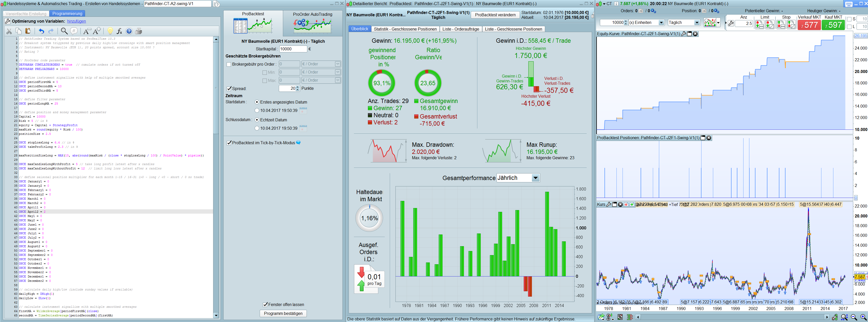Zoom in chart with plus magnifier
The image size is (868, 322).
click(x=863, y=317)
